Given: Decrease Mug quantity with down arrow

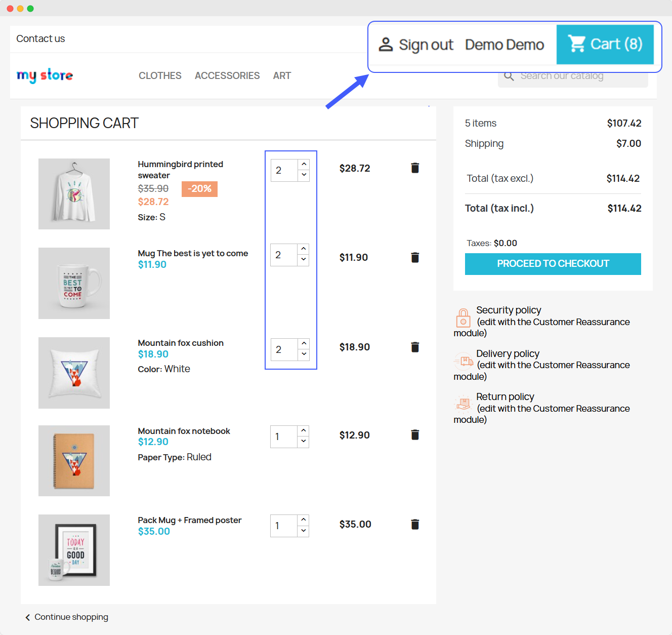Looking at the screenshot, I should pyautogui.click(x=304, y=260).
